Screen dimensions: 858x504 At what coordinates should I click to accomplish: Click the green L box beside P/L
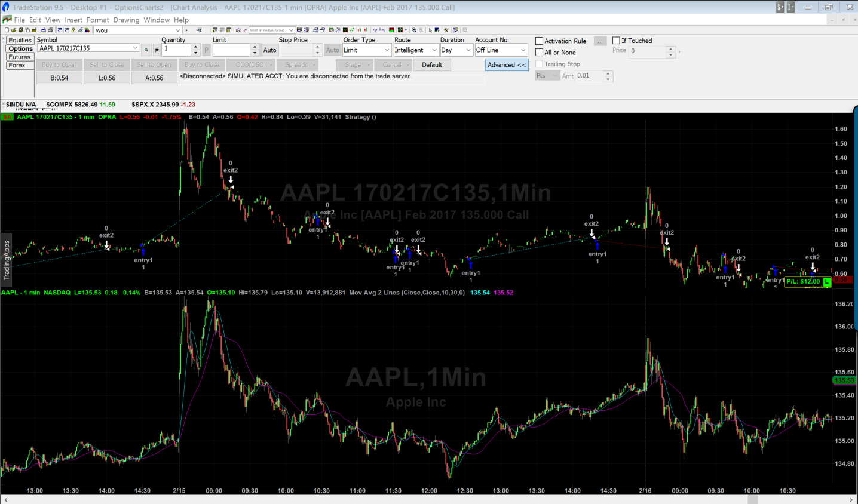point(827,281)
